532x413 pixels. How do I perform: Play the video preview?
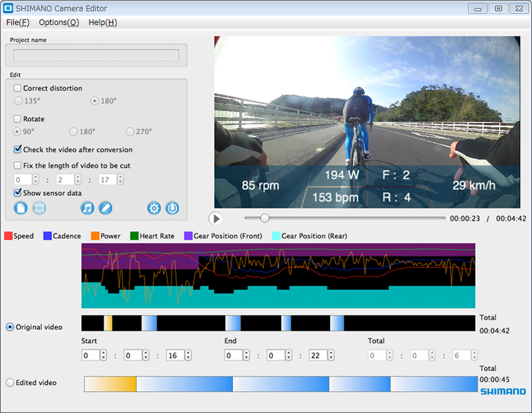pos(215,218)
